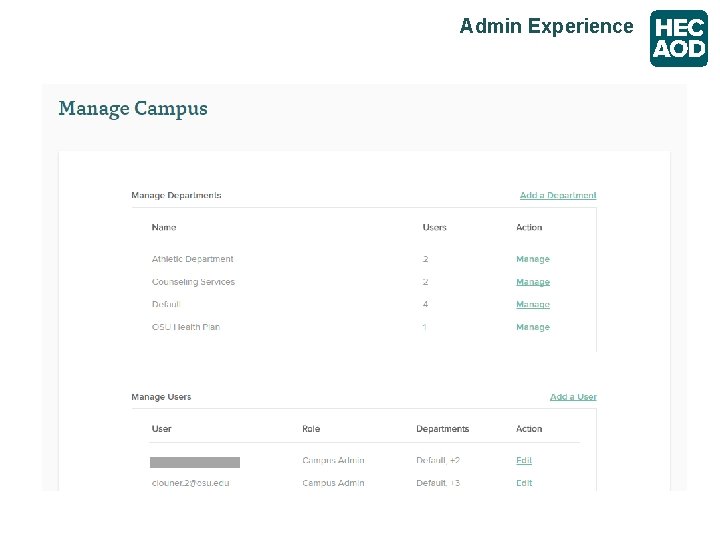The image size is (720, 540).
Task: Select the Counseling Services name
Action: coord(193,282)
